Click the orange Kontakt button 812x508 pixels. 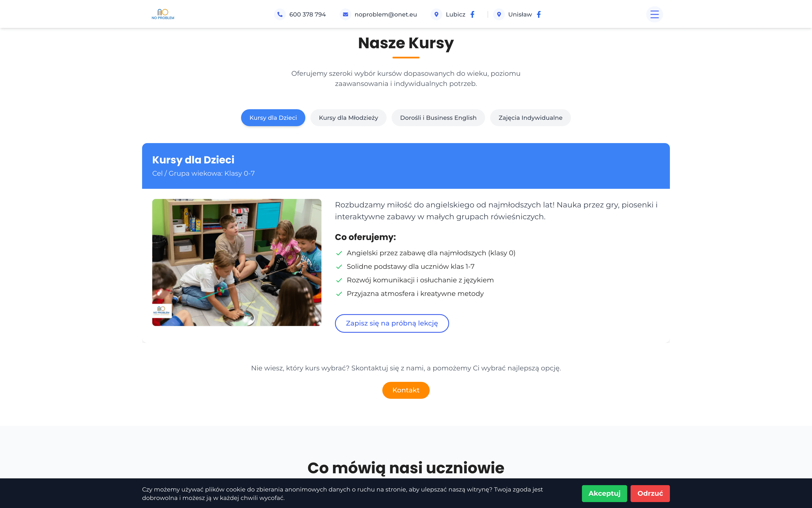pyautogui.click(x=406, y=390)
